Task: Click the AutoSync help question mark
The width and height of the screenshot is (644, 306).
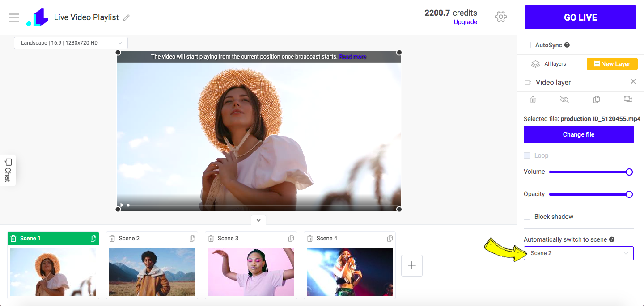Action: coord(567,45)
